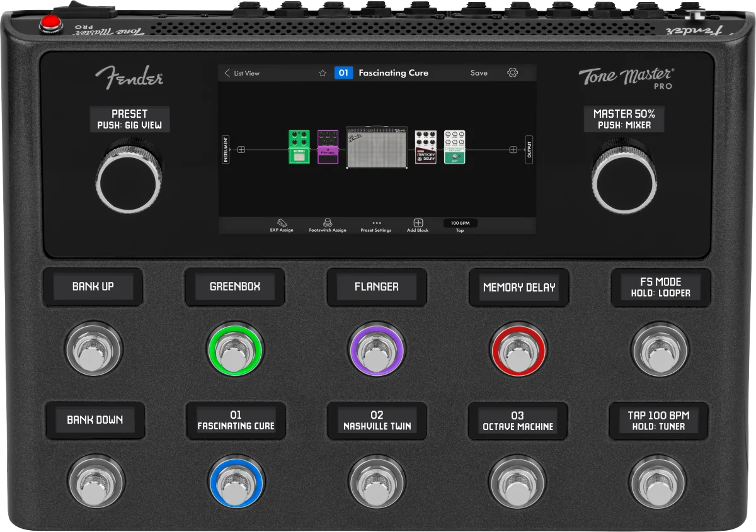Step on the Tap 100 BPM footswitch
The height and width of the screenshot is (532, 756).
(657, 483)
